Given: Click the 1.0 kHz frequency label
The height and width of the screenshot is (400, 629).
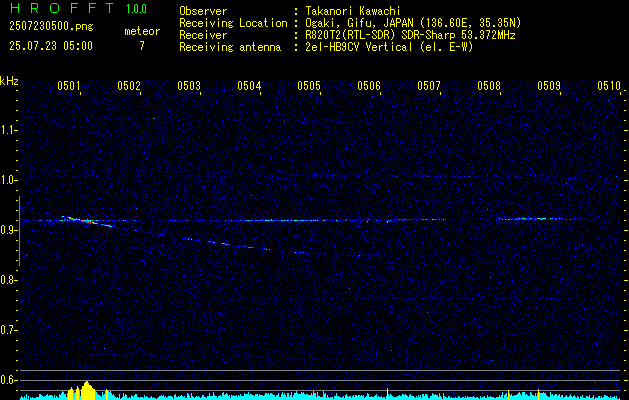Looking at the screenshot, I should [8, 180].
